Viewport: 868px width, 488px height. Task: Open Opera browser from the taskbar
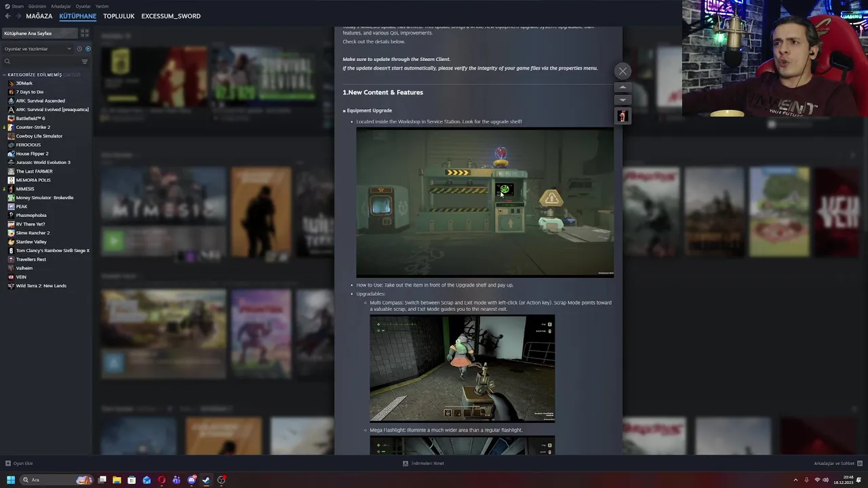click(161, 480)
